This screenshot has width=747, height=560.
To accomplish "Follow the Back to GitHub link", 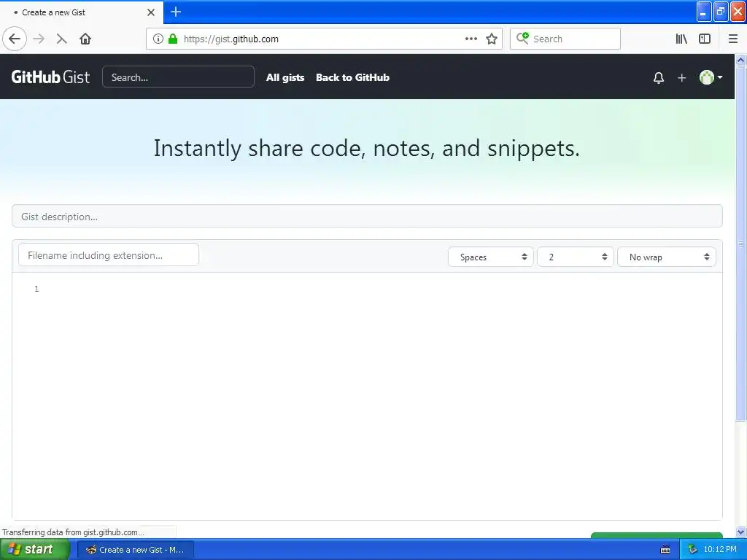I will (352, 77).
